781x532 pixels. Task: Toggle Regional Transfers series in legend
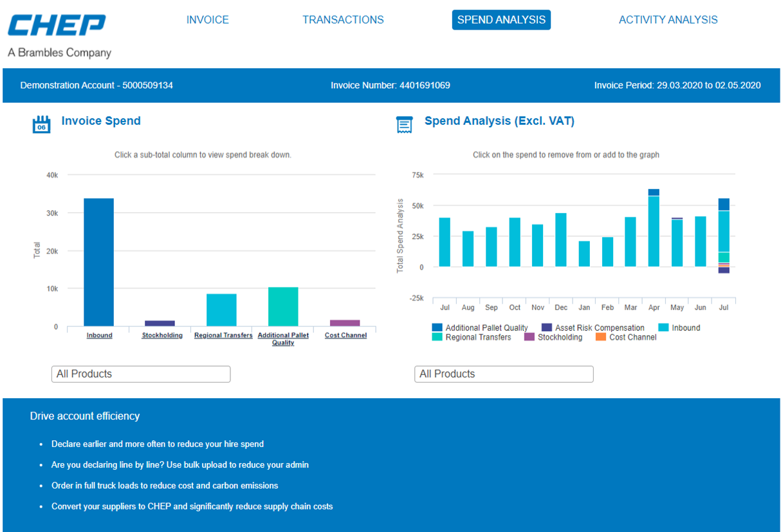[472, 337]
